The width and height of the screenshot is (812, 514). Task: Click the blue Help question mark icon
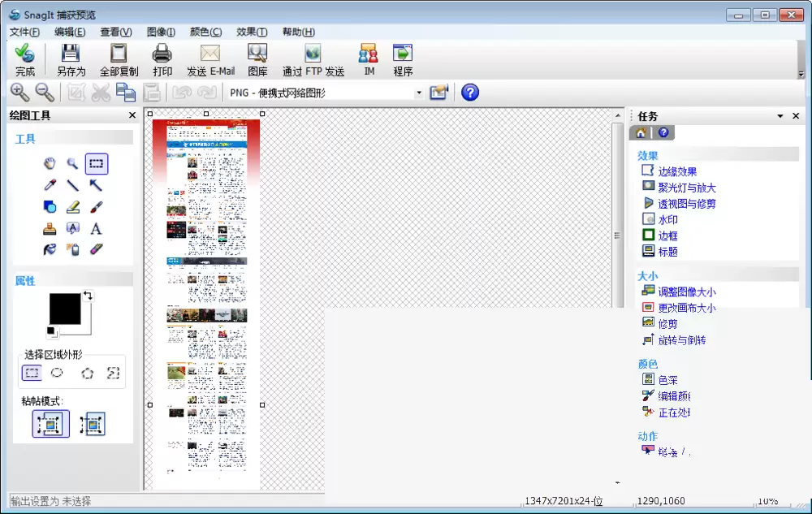469,93
